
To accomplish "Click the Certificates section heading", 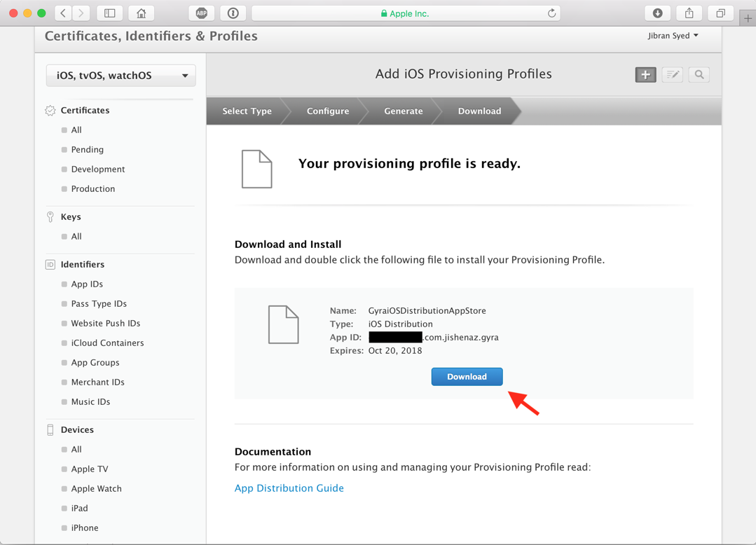I will click(x=85, y=111).
